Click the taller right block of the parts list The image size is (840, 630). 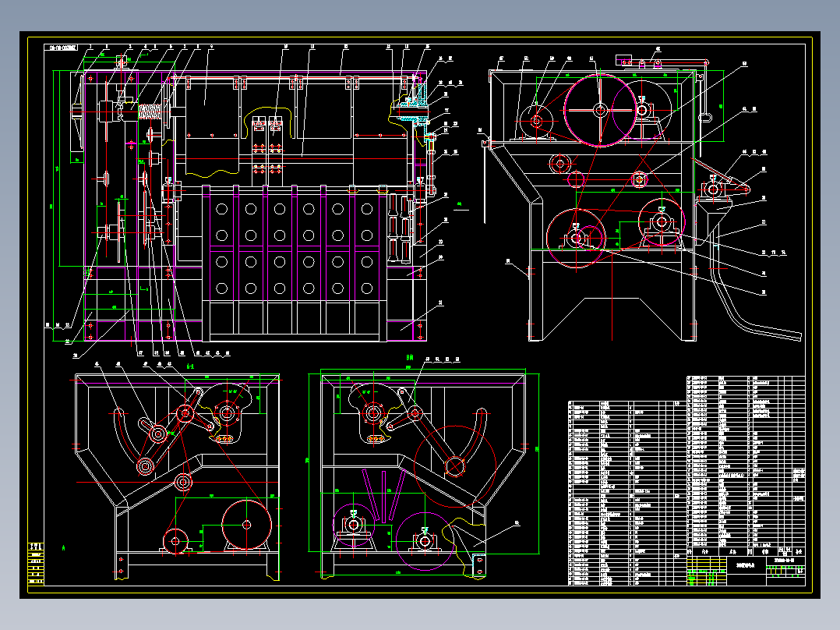point(746,461)
